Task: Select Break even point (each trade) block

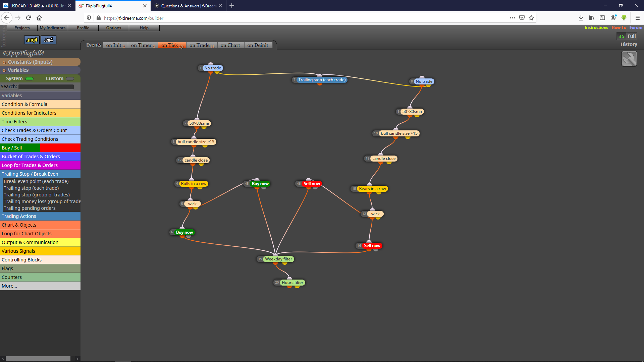Action: [x=36, y=181]
